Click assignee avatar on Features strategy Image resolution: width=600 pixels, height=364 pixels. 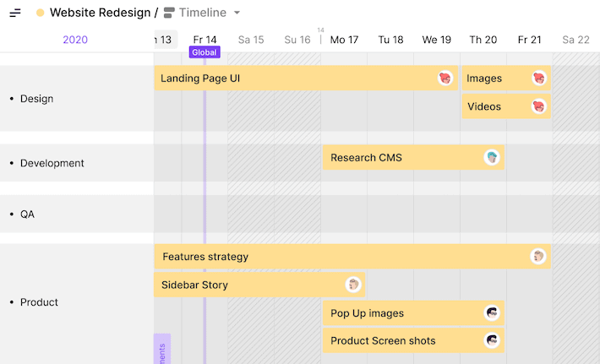coord(538,256)
